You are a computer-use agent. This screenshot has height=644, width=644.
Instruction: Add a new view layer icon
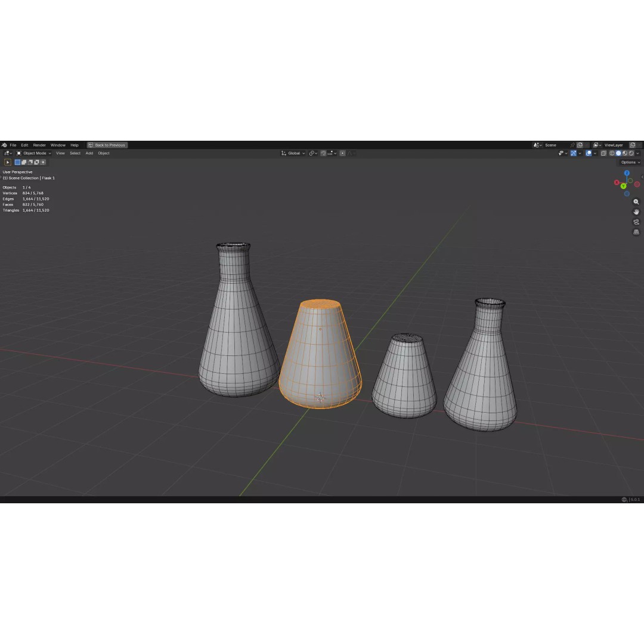[x=633, y=145]
